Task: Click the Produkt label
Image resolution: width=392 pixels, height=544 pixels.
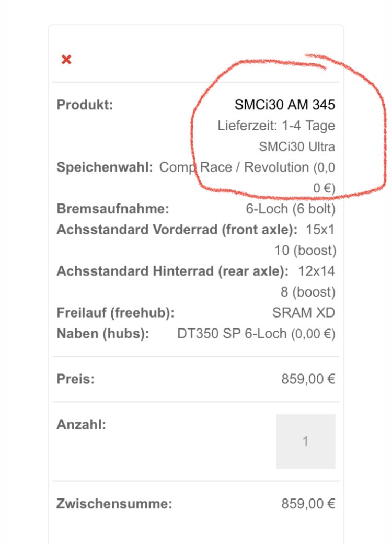Action: tap(85, 105)
